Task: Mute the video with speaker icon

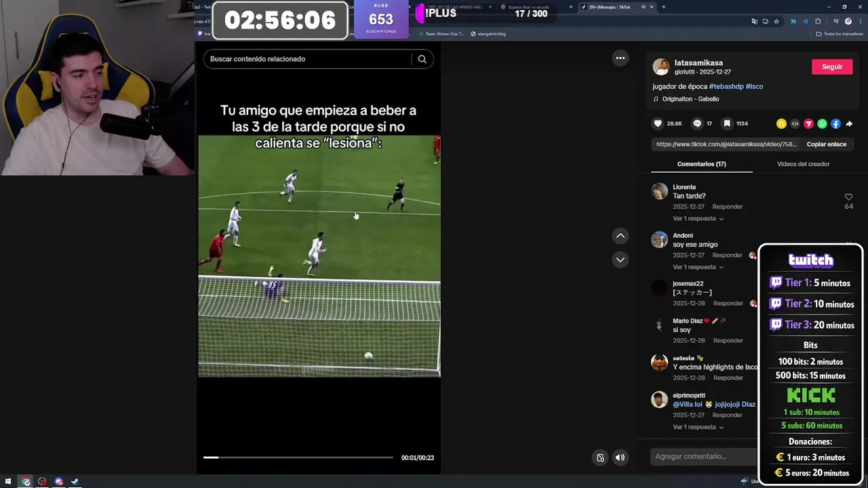Action: 620,457
